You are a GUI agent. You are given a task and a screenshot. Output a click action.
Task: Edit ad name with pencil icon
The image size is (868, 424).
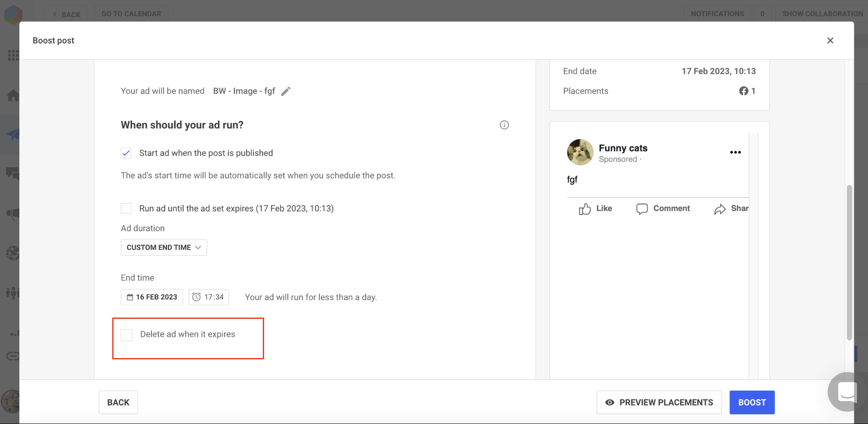[286, 91]
